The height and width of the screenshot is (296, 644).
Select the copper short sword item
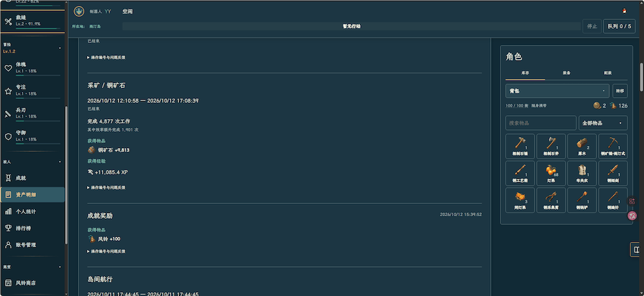pyautogui.click(x=613, y=173)
